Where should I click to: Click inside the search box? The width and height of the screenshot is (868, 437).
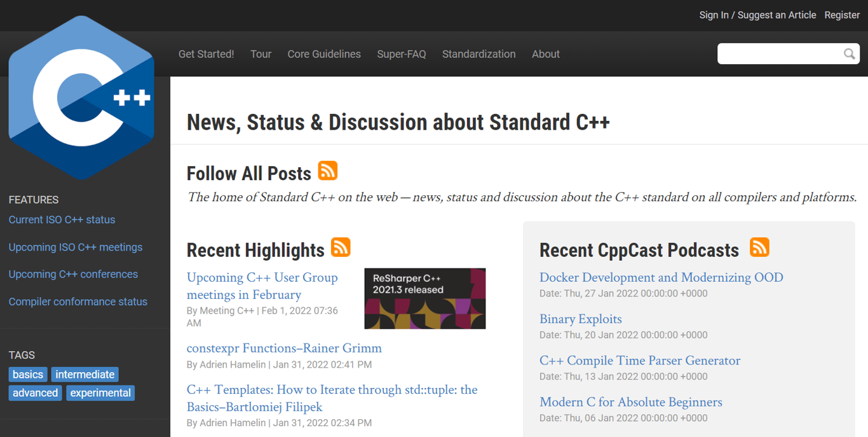pyautogui.click(x=782, y=53)
